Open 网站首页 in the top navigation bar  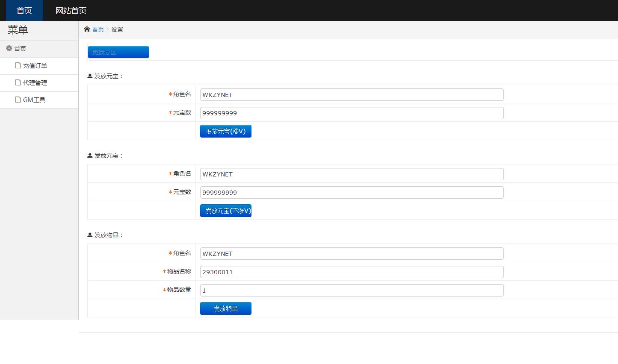tap(71, 11)
